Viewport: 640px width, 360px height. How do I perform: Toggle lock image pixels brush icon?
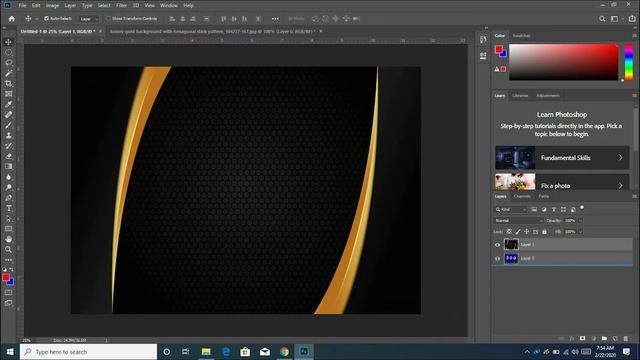coord(518,231)
